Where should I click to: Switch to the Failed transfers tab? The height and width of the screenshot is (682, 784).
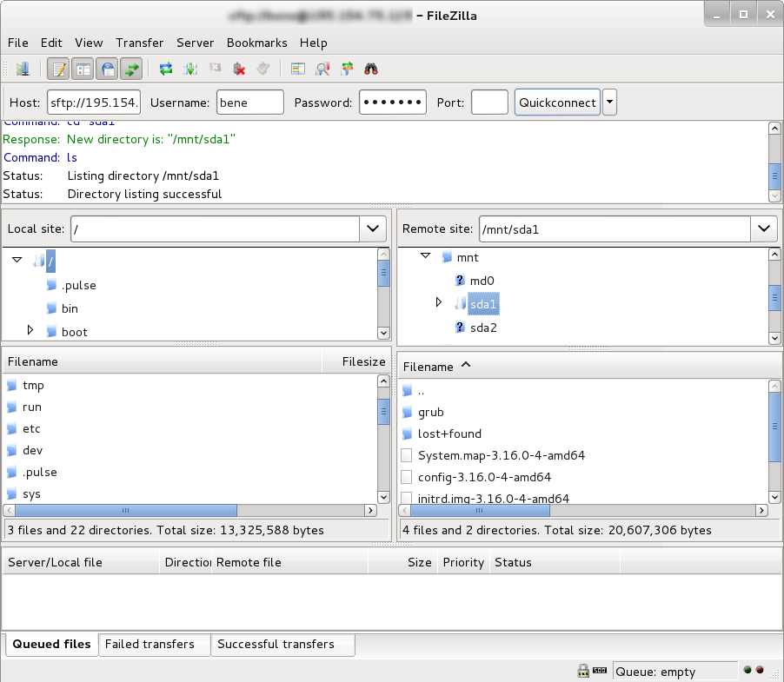(x=149, y=644)
